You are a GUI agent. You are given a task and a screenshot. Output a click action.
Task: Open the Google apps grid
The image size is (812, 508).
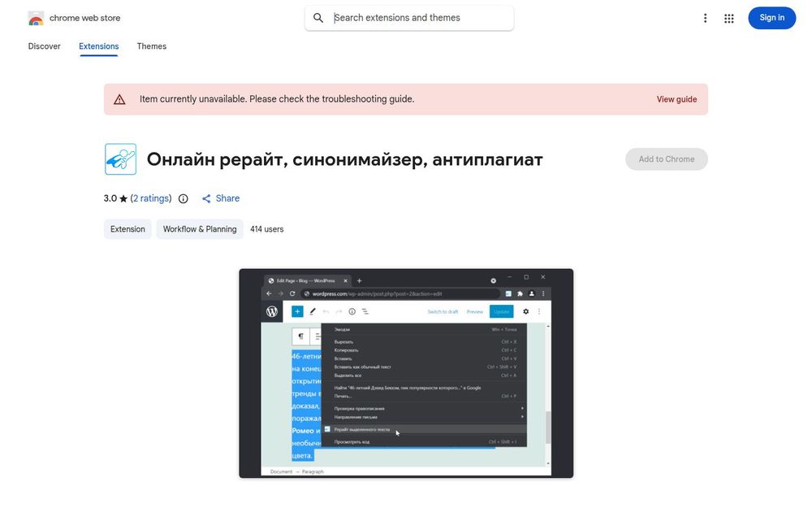coord(728,19)
